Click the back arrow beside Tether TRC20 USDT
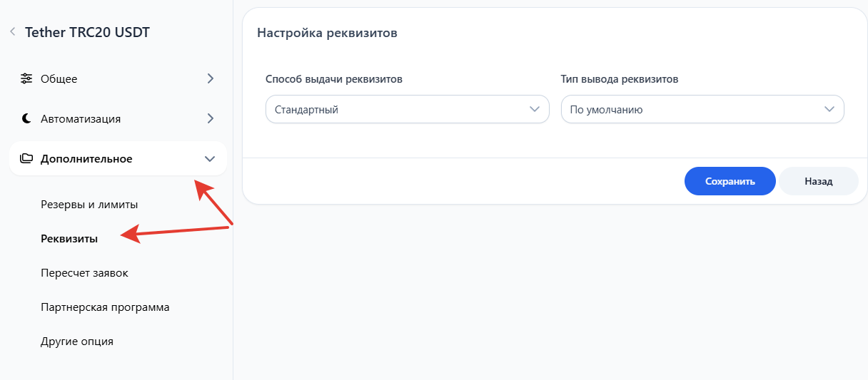This screenshot has height=380, width=868. pos(12,32)
